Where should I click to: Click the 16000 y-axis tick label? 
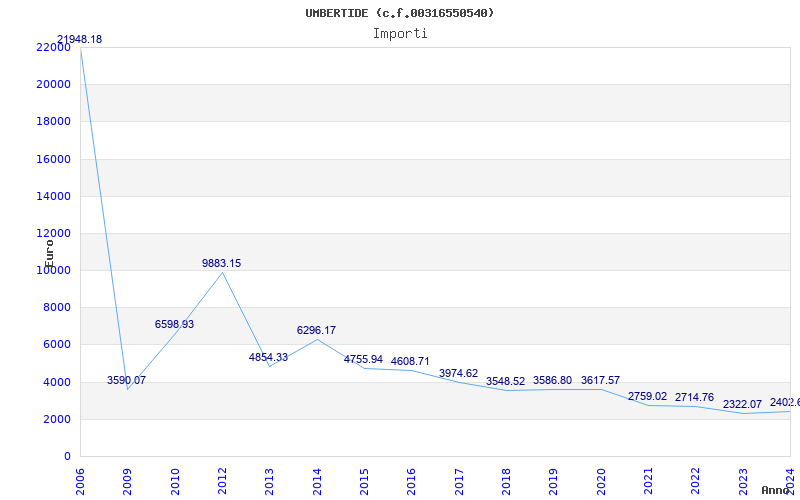point(53,159)
